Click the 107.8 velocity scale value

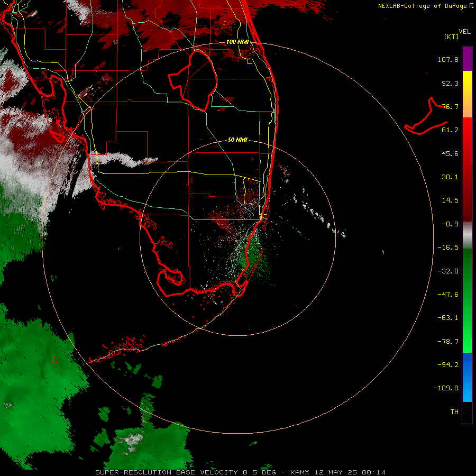[x=448, y=59]
